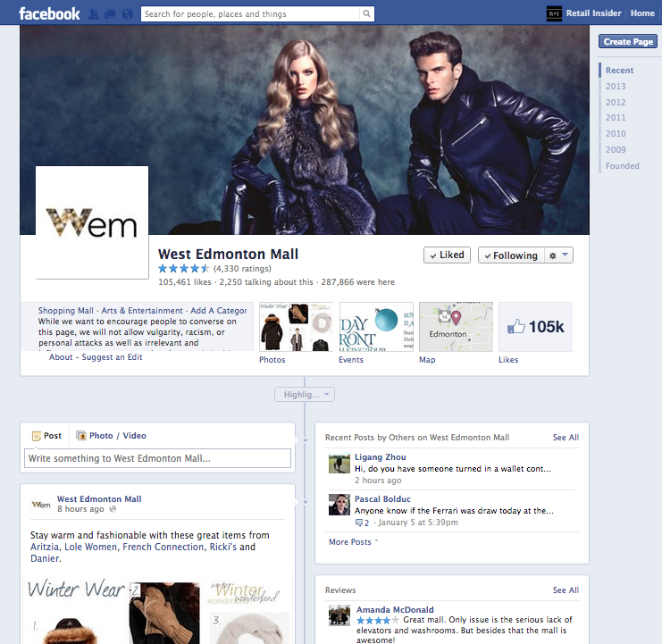Click Pascal Bolduc's avatar
Screen dimensions: 662x644
tap(339, 505)
